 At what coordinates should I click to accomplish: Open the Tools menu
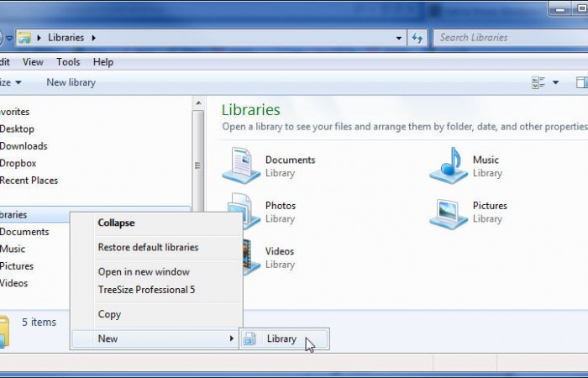point(68,62)
